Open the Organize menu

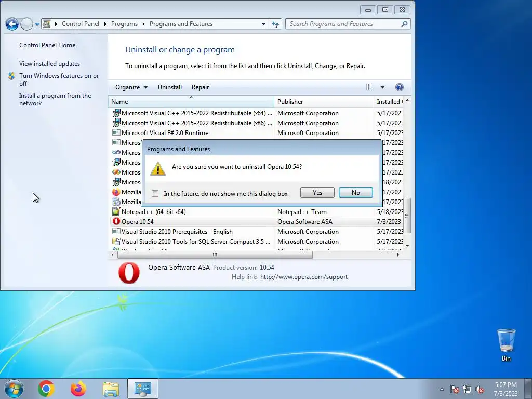point(131,87)
